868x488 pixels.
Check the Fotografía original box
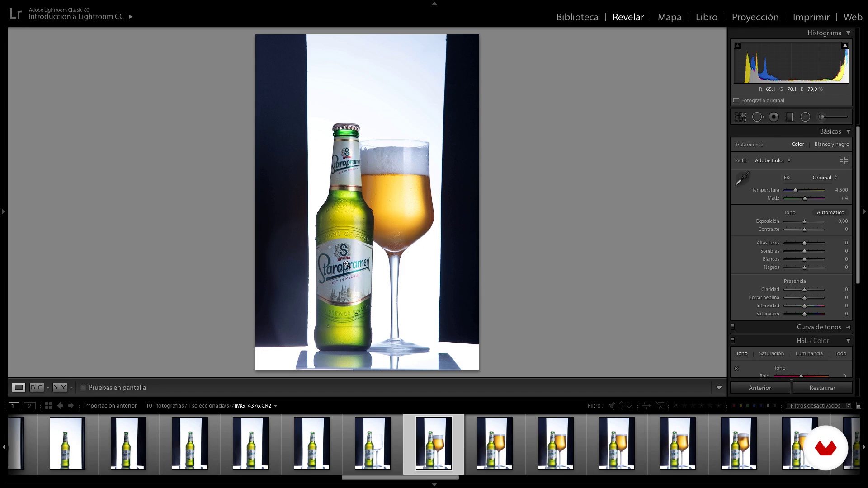736,100
